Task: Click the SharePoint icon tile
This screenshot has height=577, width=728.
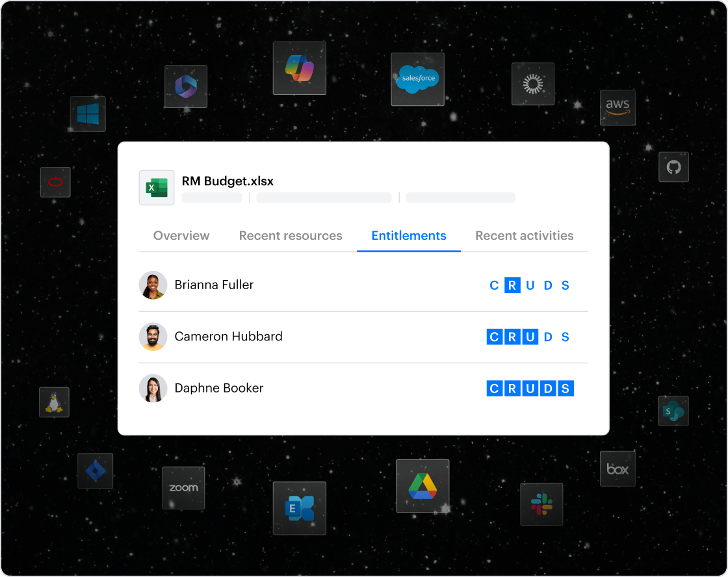Action: pos(673,411)
